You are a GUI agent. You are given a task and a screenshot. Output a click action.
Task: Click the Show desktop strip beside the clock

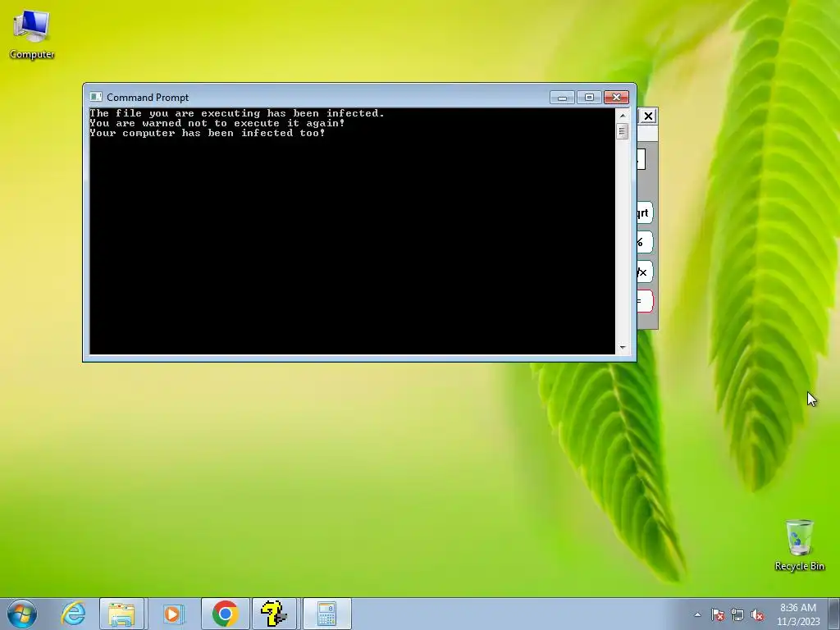pyautogui.click(x=834, y=614)
